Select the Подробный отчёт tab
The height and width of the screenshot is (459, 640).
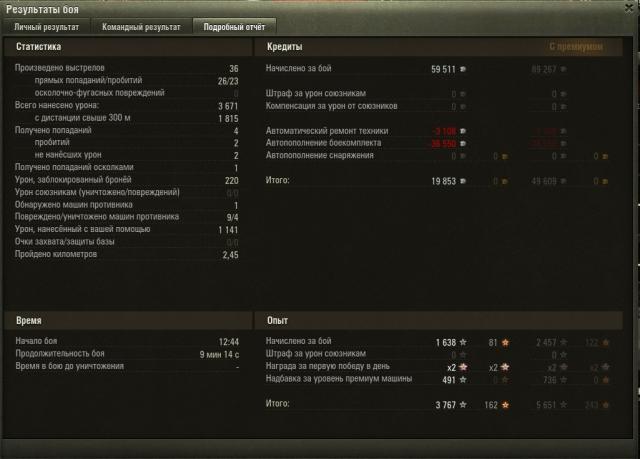(234, 27)
